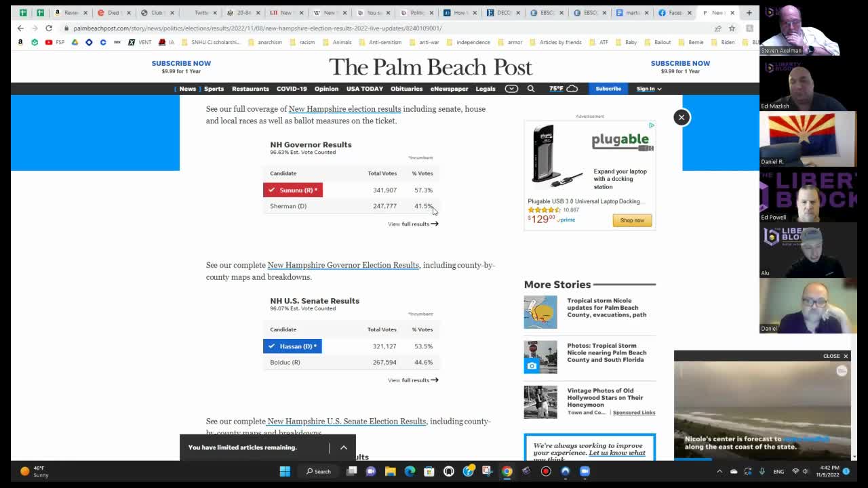Image resolution: width=868 pixels, height=488 pixels.
Task: Open New Hampshire U.S. Senate Election Results link
Action: (346, 422)
